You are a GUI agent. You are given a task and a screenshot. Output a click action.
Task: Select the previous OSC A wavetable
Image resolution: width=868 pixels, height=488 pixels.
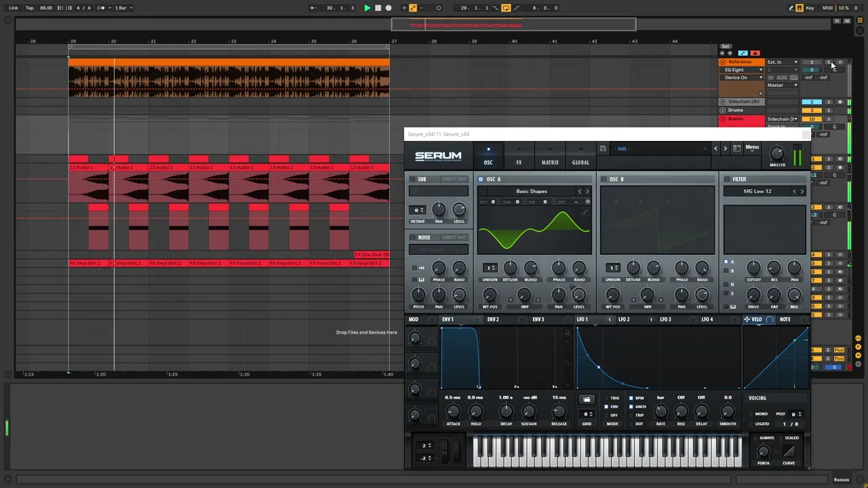point(579,191)
